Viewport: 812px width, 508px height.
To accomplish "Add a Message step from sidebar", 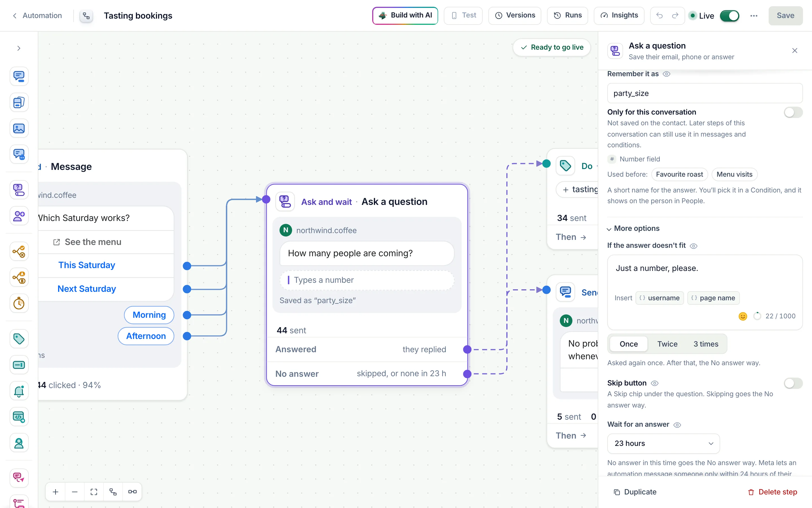I will point(19,76).
